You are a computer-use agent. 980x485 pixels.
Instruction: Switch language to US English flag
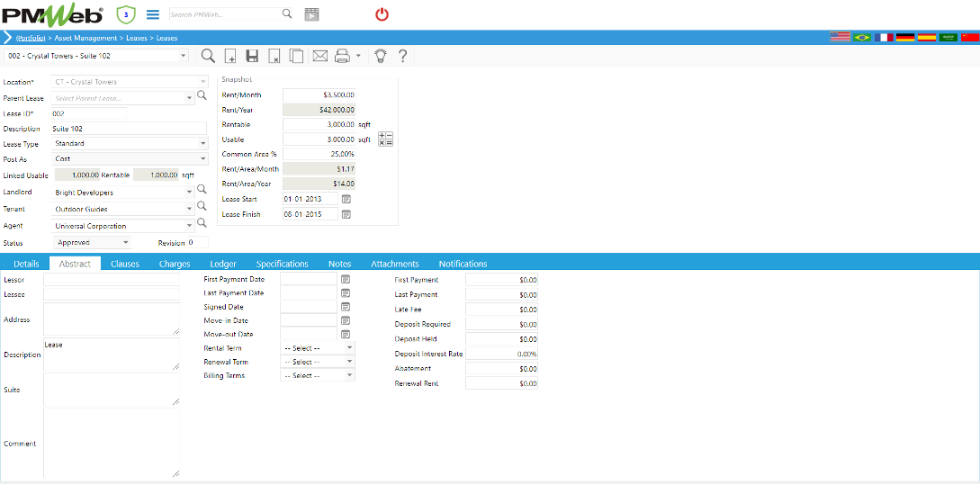(840, 38)
